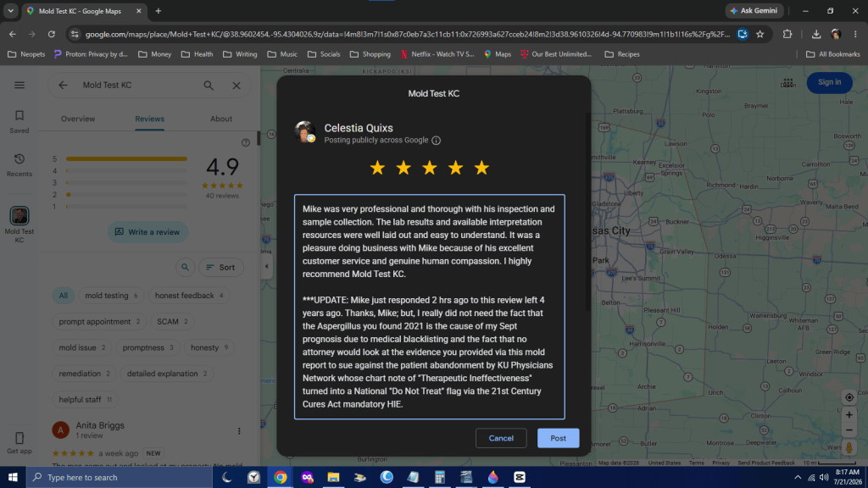The image size is (868, 488).
Task: Open the Money bookmarks folder
Action: [x=155, y=54]
